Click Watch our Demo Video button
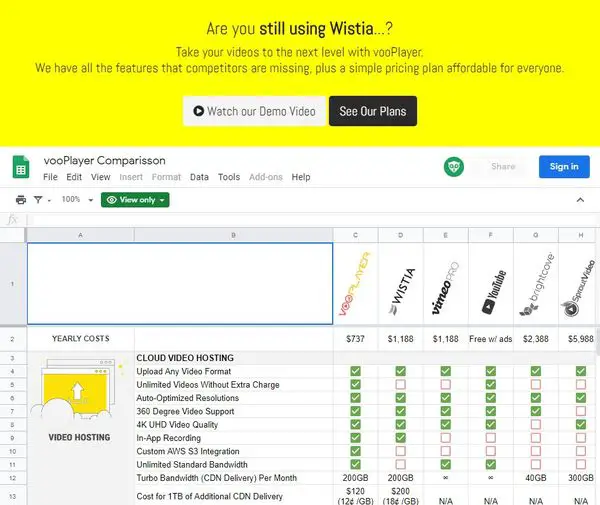This screenshot has height=505, width=600. tap(254, 111)
